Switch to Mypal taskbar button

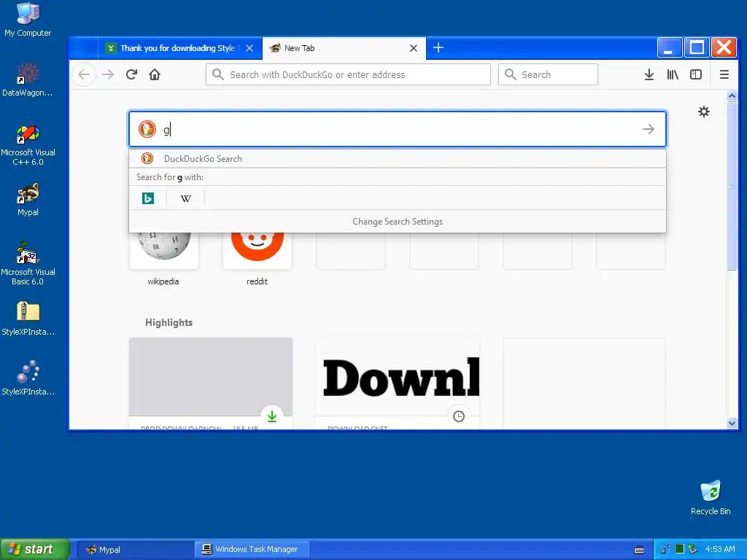pyautogui.click(x=134, y=550)
